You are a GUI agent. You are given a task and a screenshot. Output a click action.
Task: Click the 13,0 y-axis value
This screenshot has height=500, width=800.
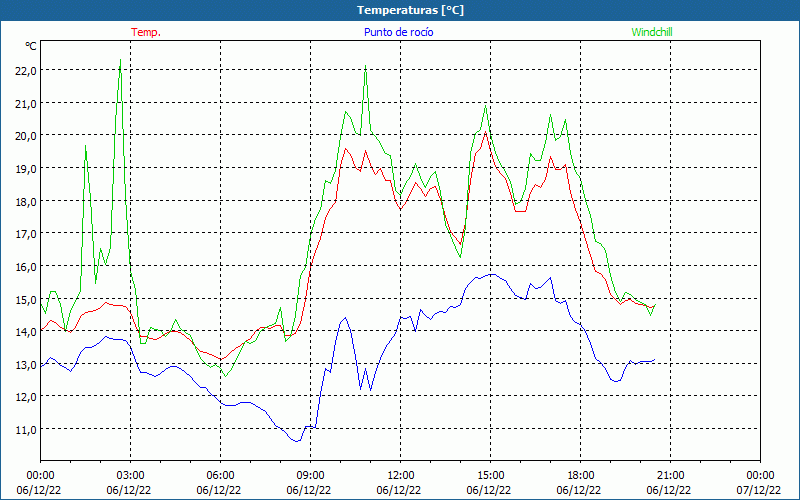coord(26,365)
